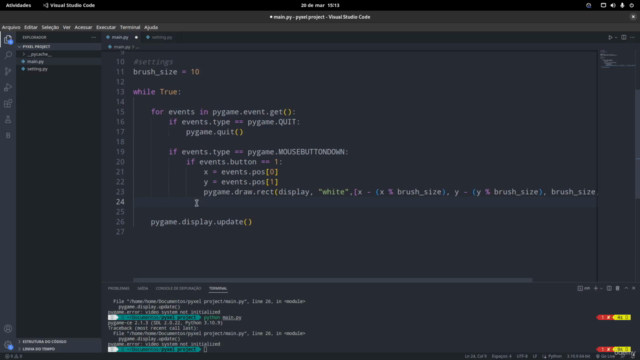The width and height of the screenshot is (640, 360).
Task: Click the code minimap preview
Action: [x=616, y=59]
